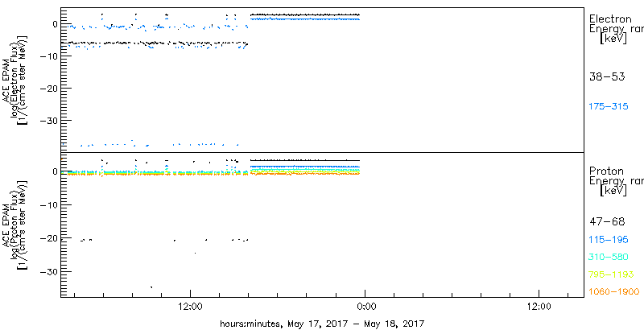Click the first 12:00 time axis label
644x330 pixels.
(191, 306)
